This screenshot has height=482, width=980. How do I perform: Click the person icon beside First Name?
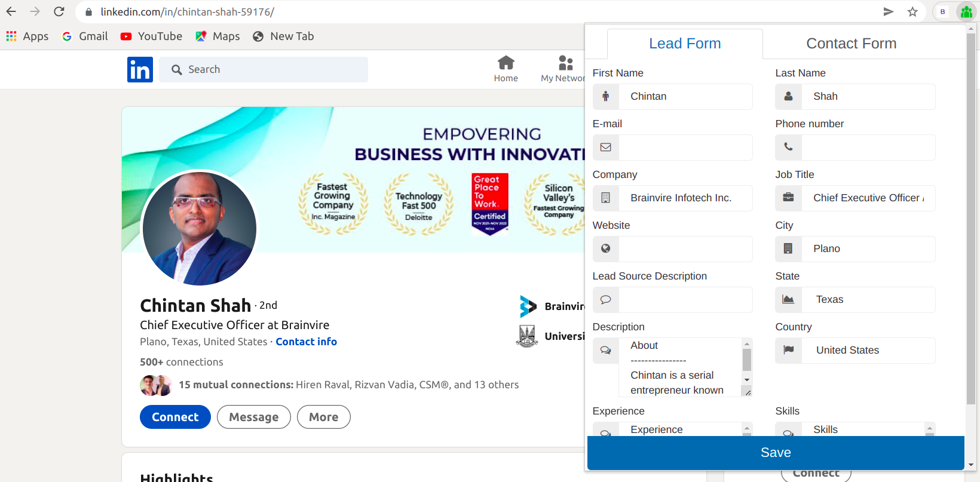(606, 97)
